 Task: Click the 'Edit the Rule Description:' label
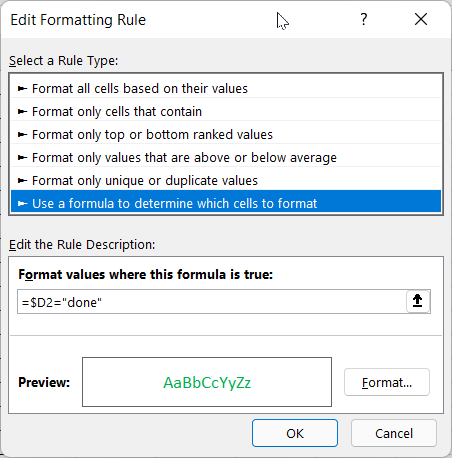(x=82, y=245)
